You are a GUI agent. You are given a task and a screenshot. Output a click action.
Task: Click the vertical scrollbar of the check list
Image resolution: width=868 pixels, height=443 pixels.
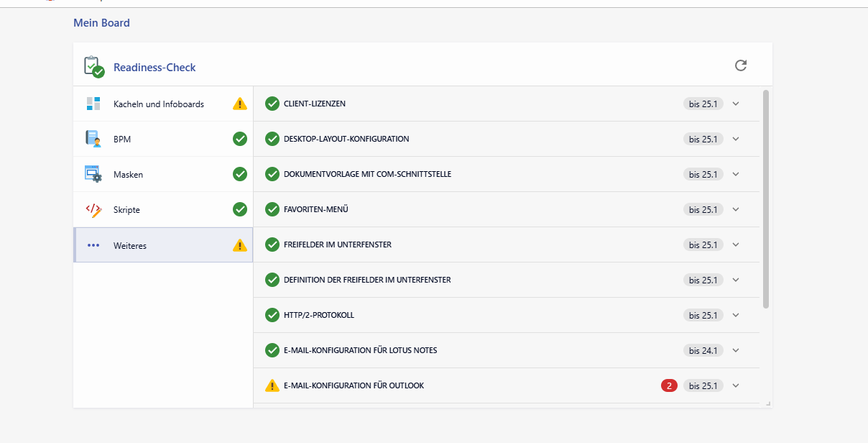tap(766, 198)
